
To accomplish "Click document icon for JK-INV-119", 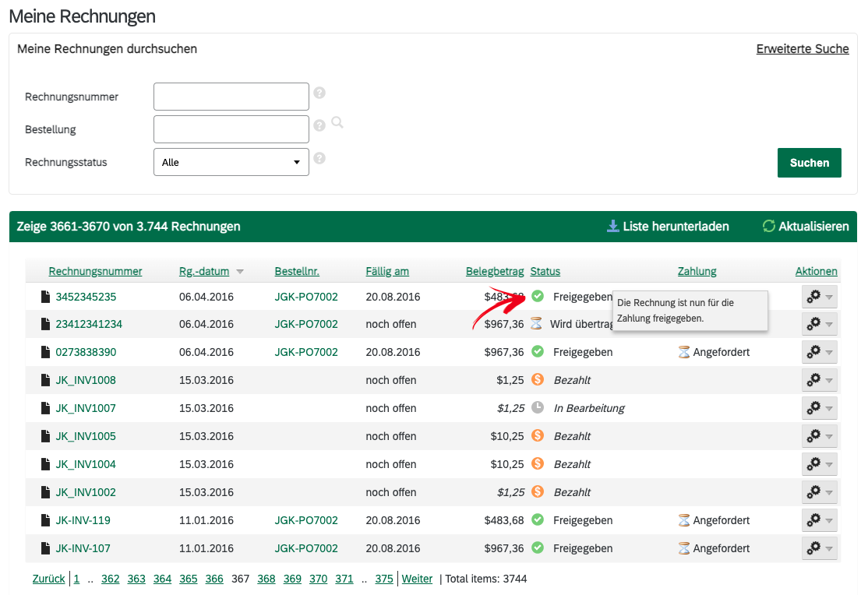I will [45, 520].
